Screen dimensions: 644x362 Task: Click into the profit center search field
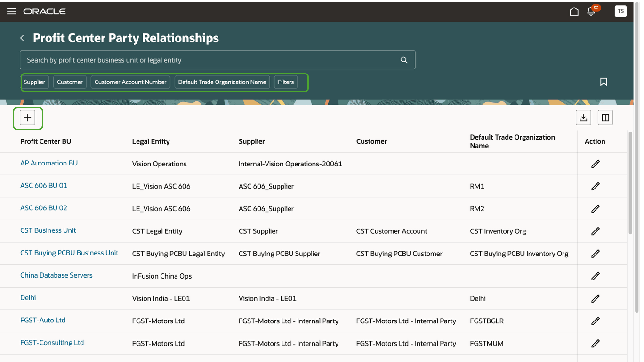207,60
